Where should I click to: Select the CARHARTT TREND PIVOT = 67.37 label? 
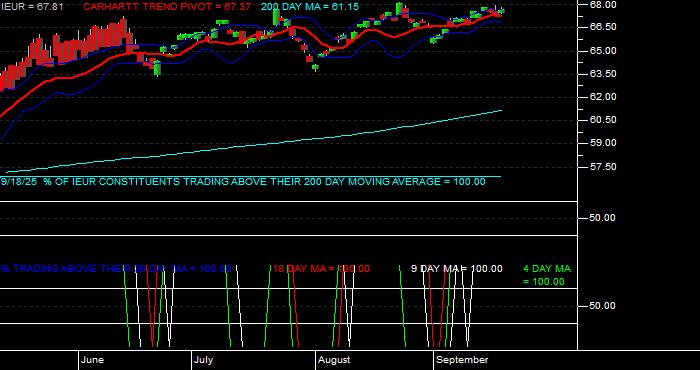click(167, 7)
